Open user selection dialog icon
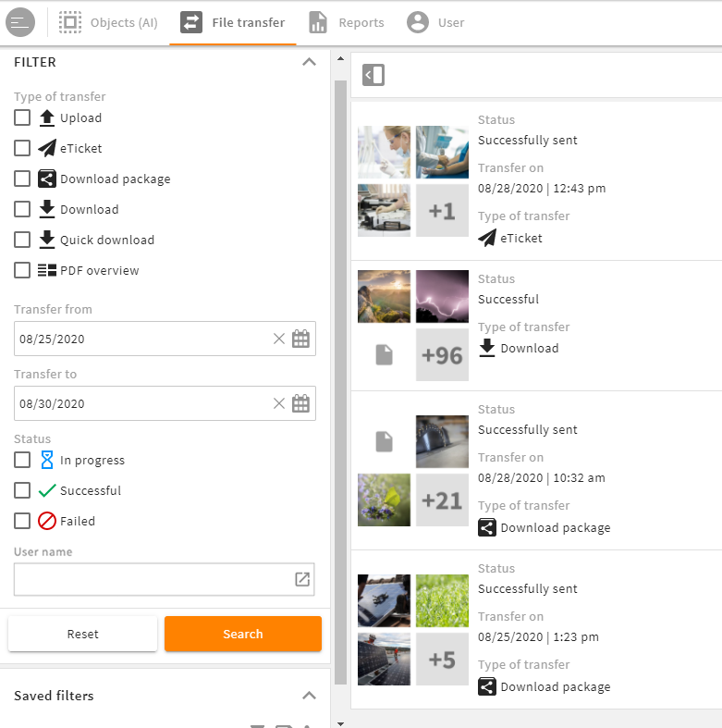Viewport: 722px width, 728px height. point(302,579)
